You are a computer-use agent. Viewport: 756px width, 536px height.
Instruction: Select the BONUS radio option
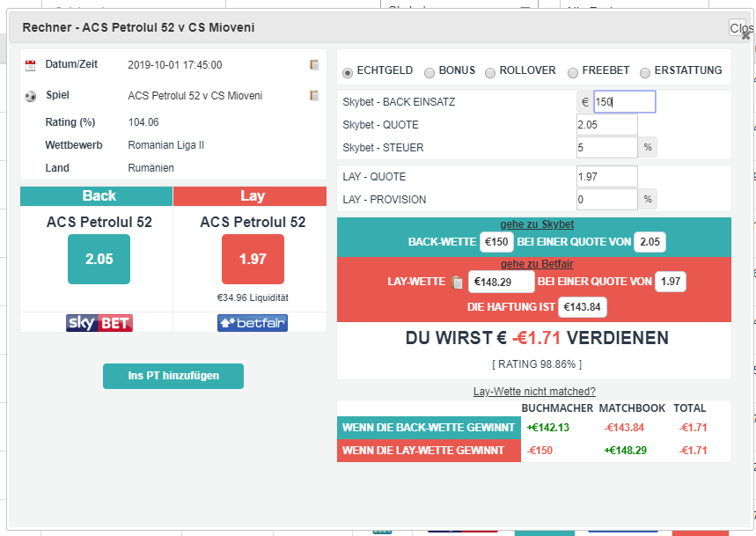point(429,73)
